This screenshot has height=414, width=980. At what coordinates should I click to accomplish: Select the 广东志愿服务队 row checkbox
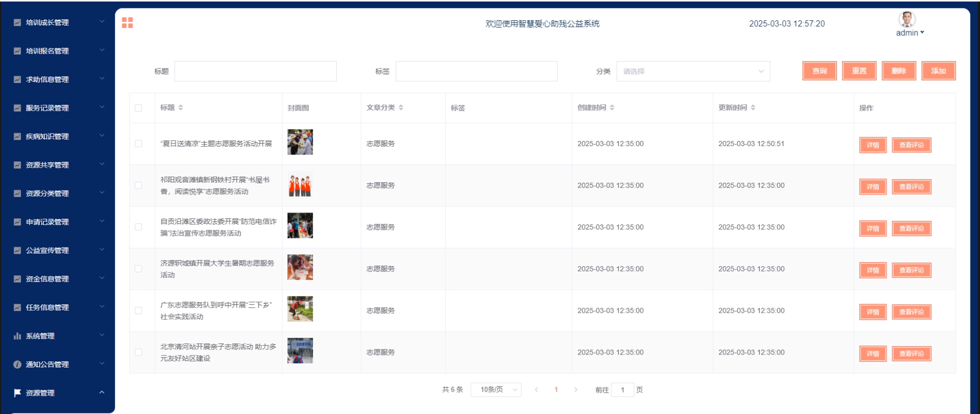pyautogui.click(x=138, y=311)
